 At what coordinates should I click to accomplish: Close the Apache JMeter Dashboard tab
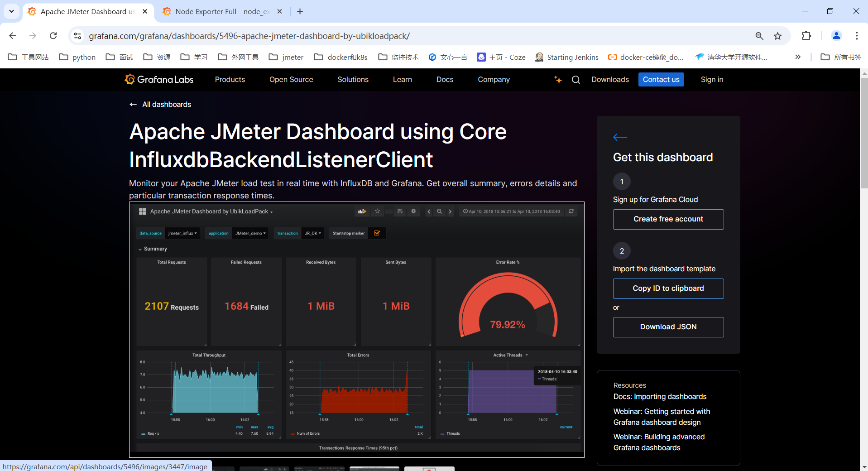pyautogui.click(x=145, y=11)
